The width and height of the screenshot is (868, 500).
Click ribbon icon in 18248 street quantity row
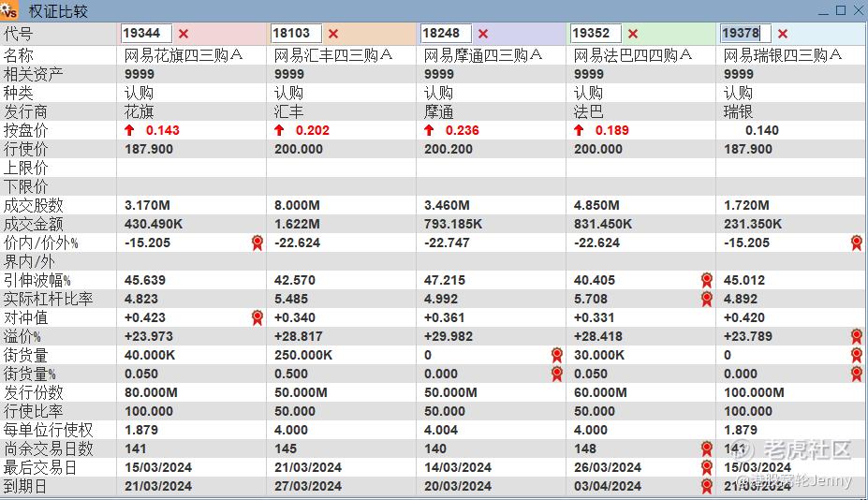pos(556,355)
